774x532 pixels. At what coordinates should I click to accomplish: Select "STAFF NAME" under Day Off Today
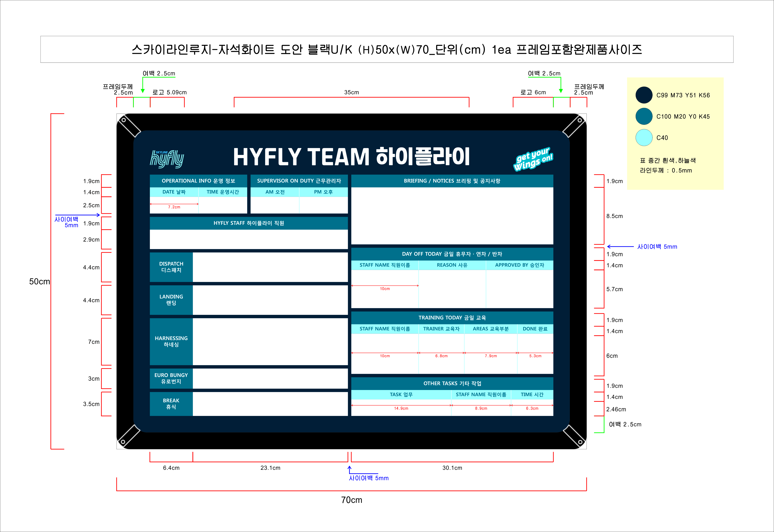385,265
